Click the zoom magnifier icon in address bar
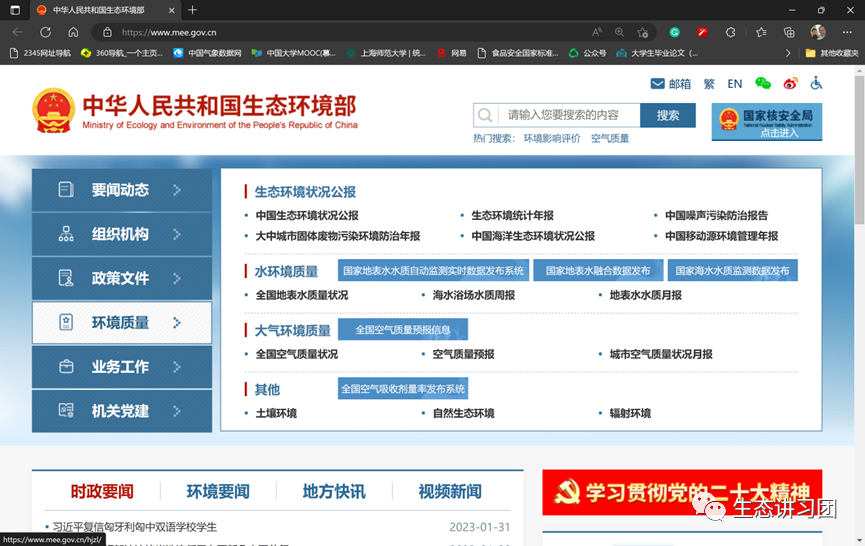 [x=620, y=32]
